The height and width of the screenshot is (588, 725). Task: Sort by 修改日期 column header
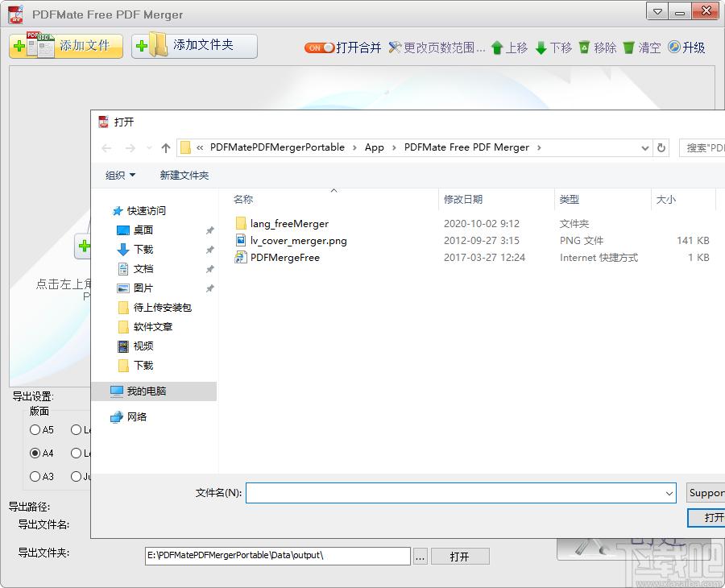point(463,199)
